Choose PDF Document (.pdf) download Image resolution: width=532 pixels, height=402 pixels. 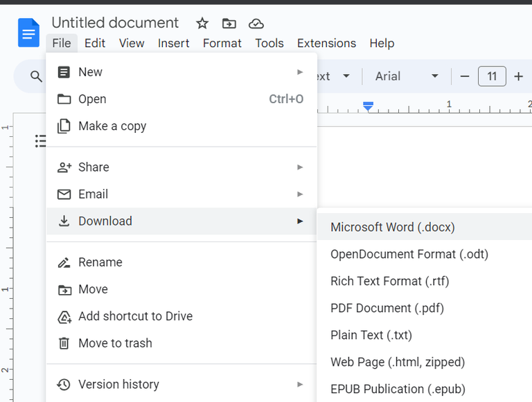[387, 308]
